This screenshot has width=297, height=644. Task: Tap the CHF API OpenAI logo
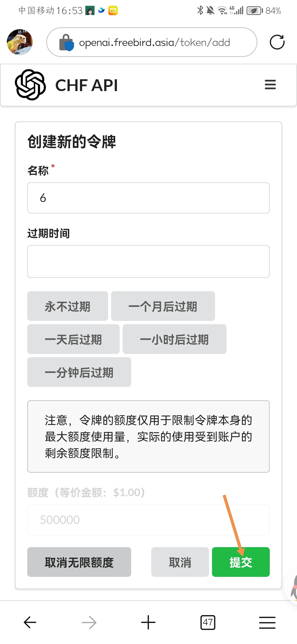30,85
